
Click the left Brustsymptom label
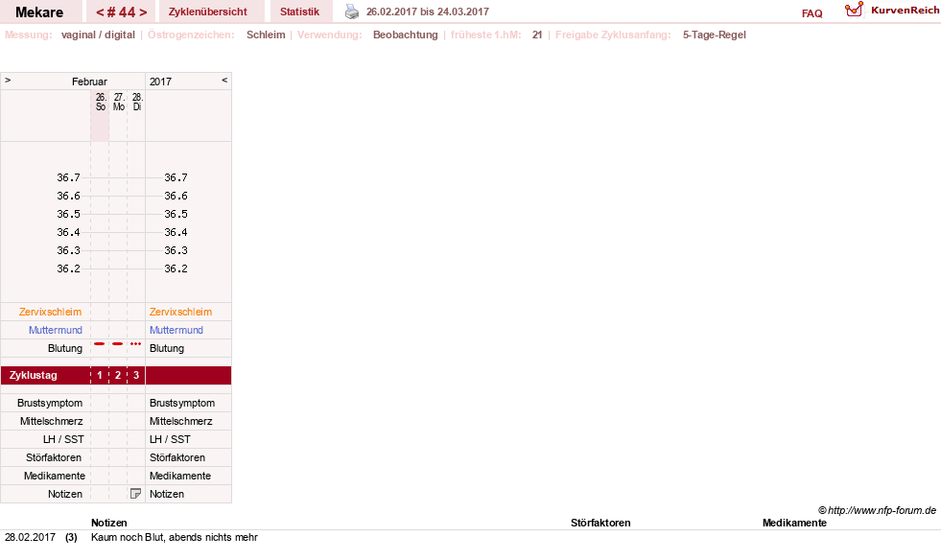tap(50, 403)
